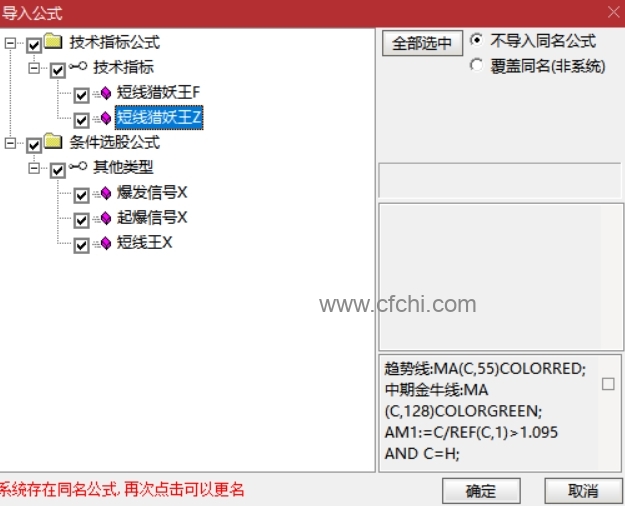Click the 全部选中 button
The height and width of the screenshot is (506, 625).
(422, 43)
